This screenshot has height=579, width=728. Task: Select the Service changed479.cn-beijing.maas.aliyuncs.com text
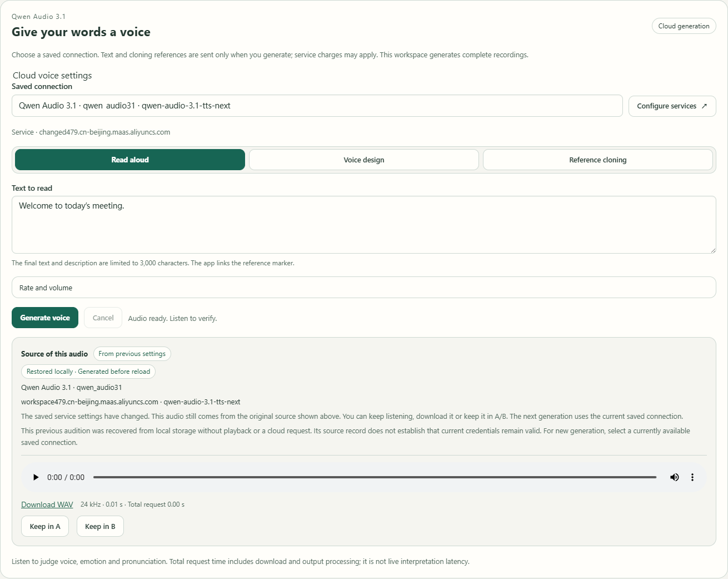coord(91,132)
